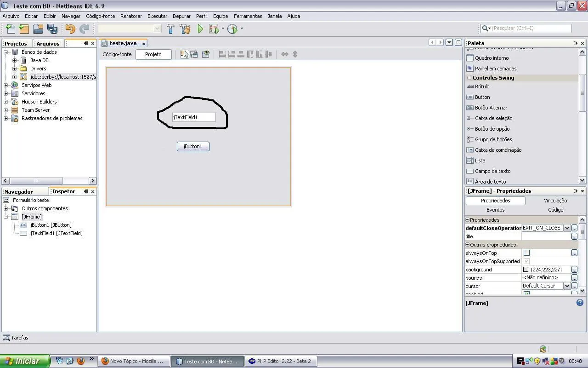This screenshot has width=588, height=368.
Task: Pick Button from the Swing palette
Action: [x=478, y=97]
